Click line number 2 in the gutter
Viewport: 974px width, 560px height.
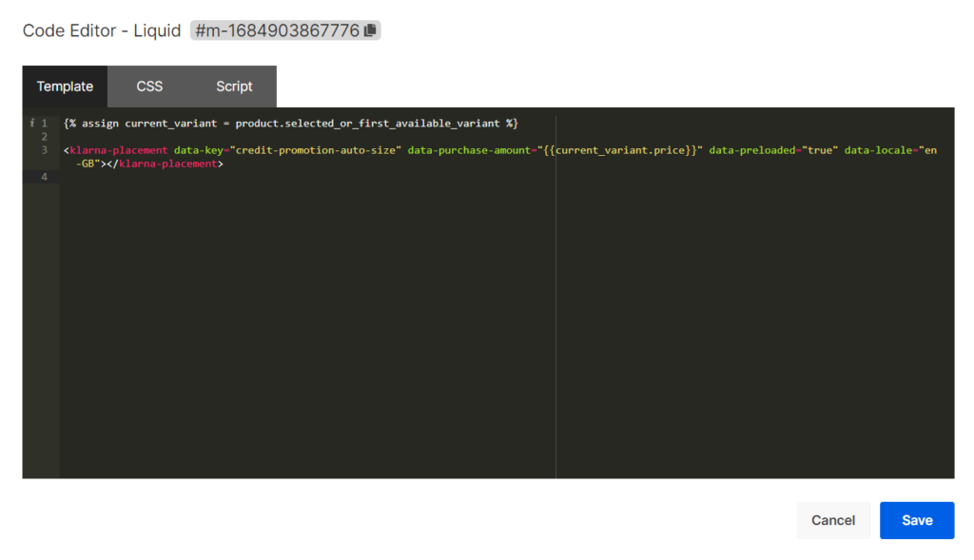[x=44, y=137]
